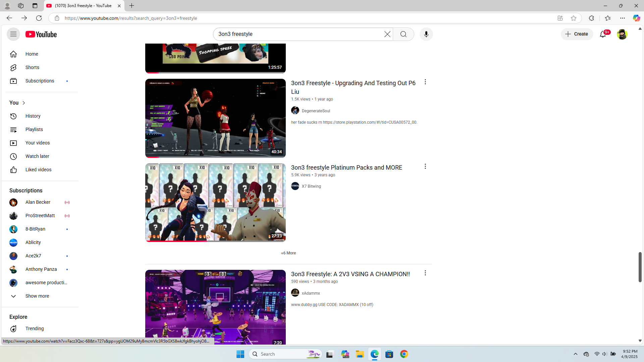Visit X7 Bitwing channel name link
644x362 pixels.
pos(311,186)
